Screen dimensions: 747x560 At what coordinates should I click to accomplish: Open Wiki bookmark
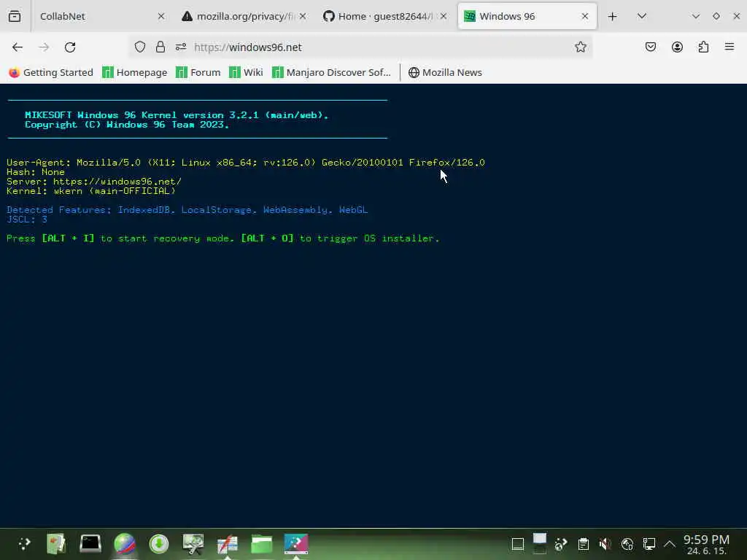point(246,72)
